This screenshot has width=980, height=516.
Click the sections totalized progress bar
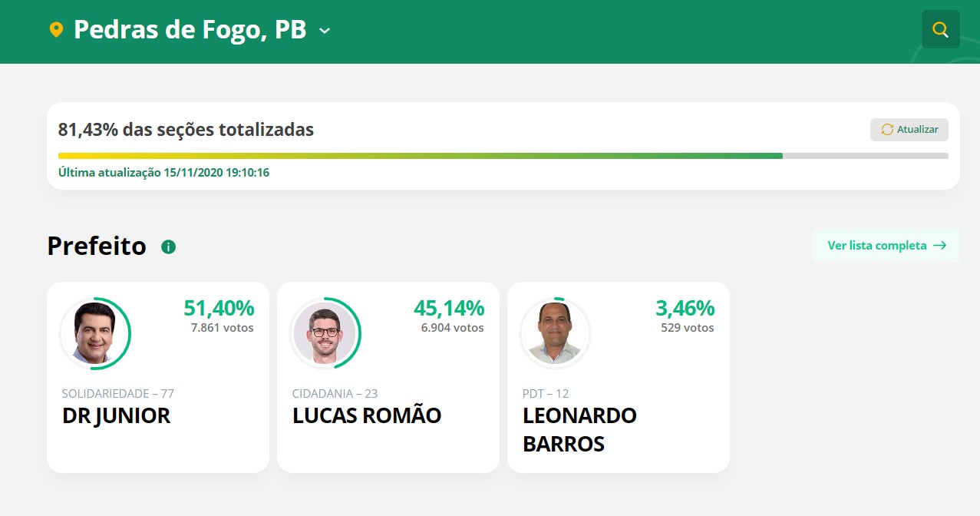point(503,156)
